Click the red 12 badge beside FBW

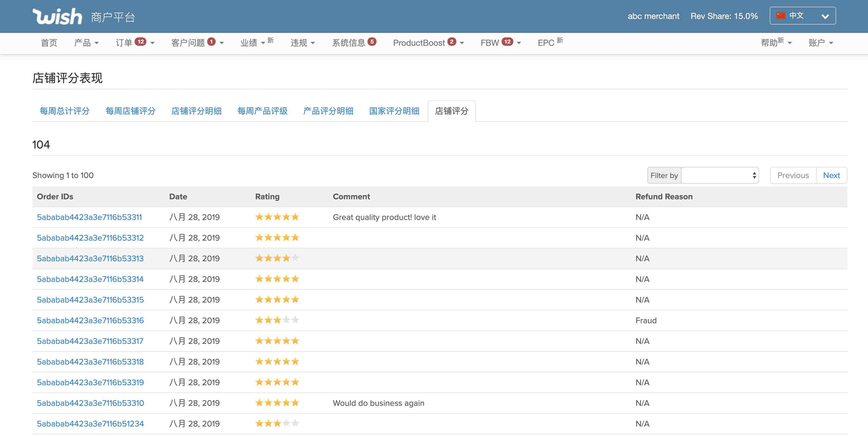pos(507,42)
